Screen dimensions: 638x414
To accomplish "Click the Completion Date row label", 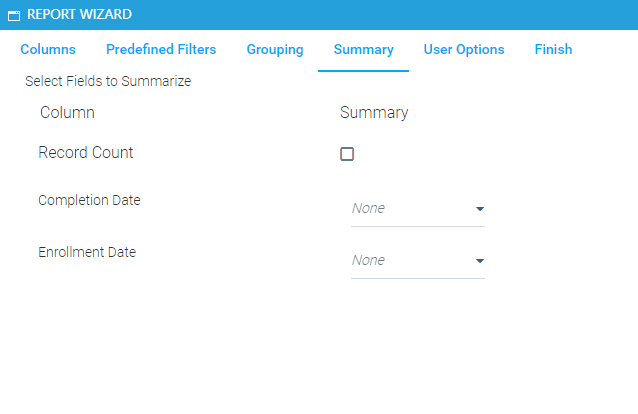I will click(x=89, y=200).
